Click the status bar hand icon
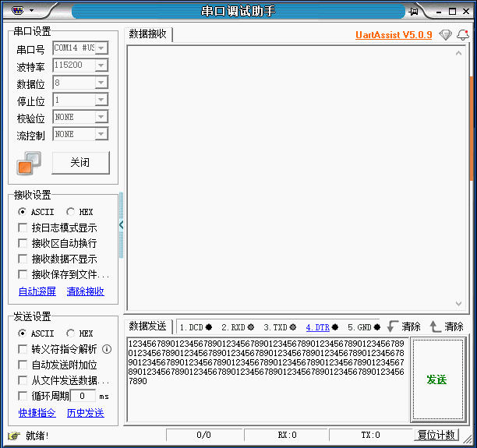 [14, 436]
